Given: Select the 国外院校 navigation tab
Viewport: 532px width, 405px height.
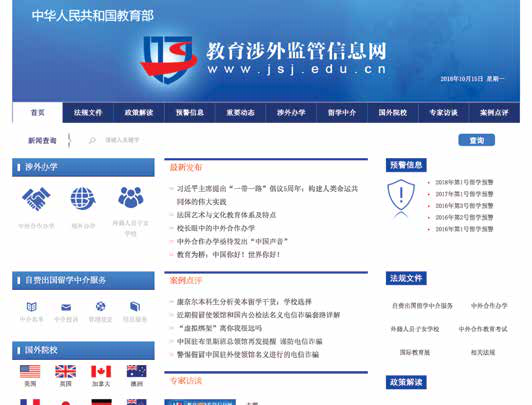Looking at the screenshot, I should (393, 113).
